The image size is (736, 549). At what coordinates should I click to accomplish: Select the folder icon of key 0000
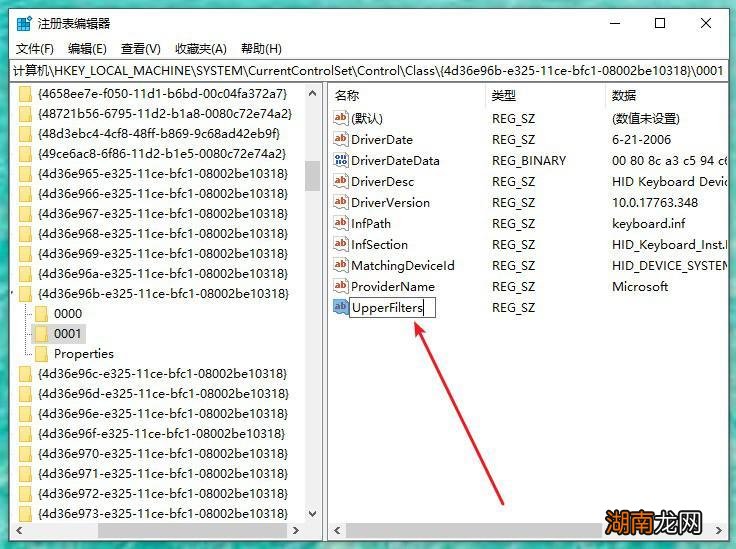point(41,313)
